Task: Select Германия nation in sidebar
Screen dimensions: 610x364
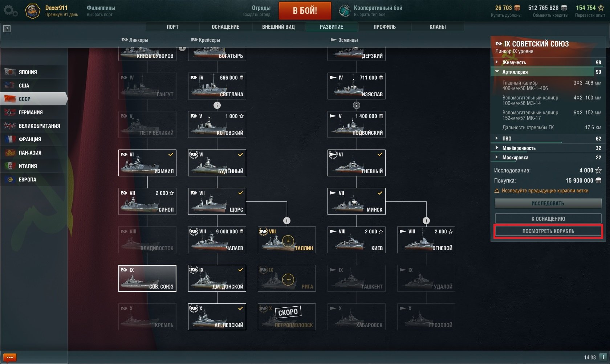Action: point(34,112)
